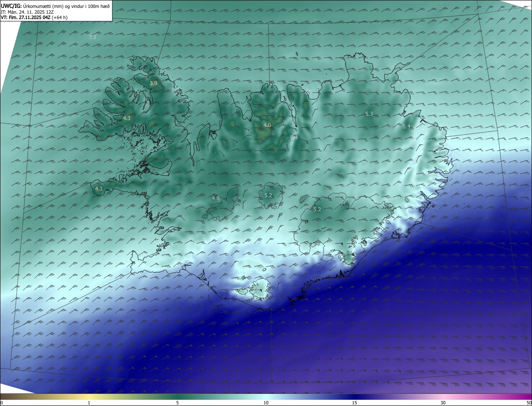The image size is (532, 406).
Task: Click the precipitable water color scale bar
Action: click(266, 397)
